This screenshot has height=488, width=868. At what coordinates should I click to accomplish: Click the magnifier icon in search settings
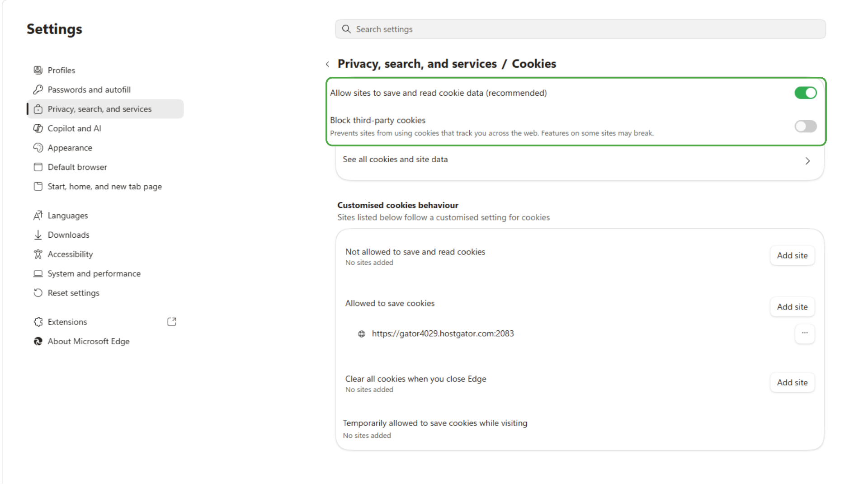[x=346, y=29]
